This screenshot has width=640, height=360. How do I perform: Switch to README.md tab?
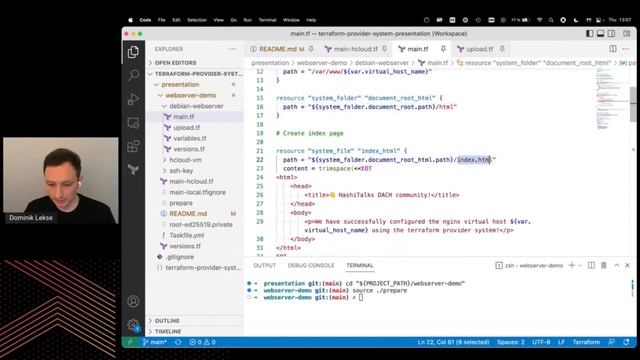(278, 49)
